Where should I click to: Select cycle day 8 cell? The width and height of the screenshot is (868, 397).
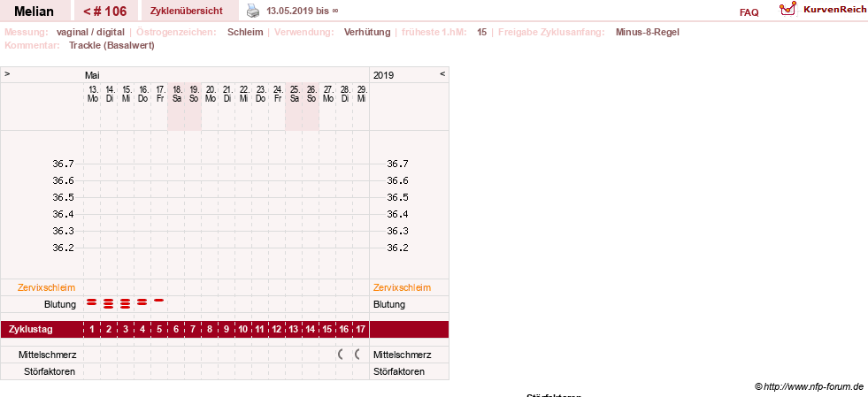[x=209, y=330]
